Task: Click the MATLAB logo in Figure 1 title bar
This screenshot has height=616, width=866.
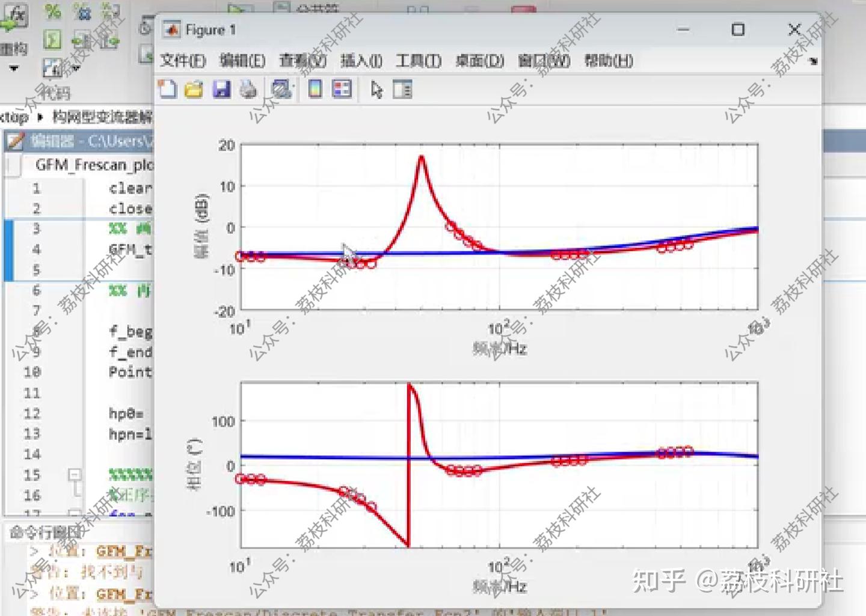Action: click(172, 29)
